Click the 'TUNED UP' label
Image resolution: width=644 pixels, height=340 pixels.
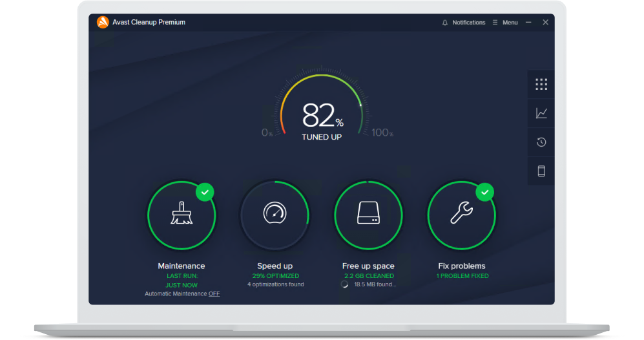[x=322, y=137]
